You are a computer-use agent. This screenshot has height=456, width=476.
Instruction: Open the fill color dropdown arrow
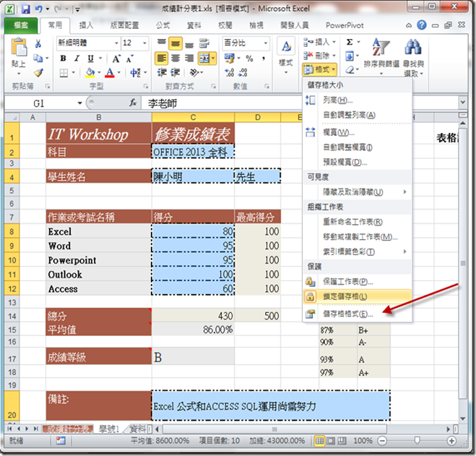tap(99, 73)
